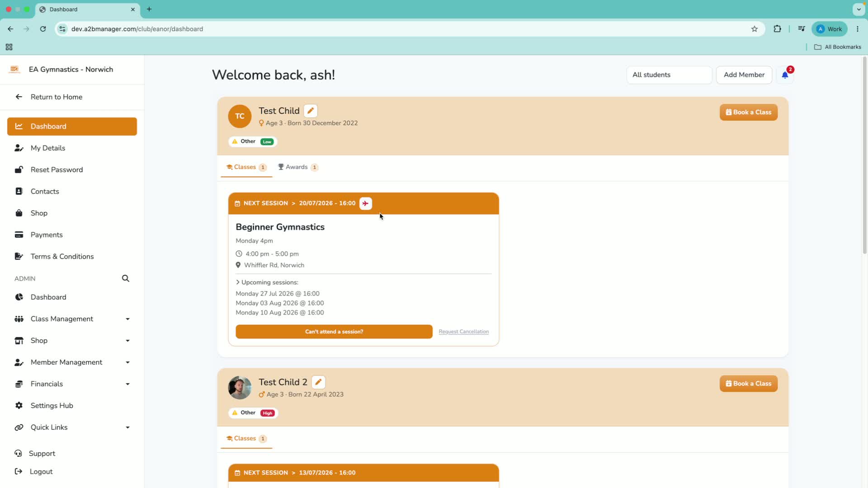Screen dimensions: 868x488
Task: Open the Work profile menu
Action: [830, 29]
